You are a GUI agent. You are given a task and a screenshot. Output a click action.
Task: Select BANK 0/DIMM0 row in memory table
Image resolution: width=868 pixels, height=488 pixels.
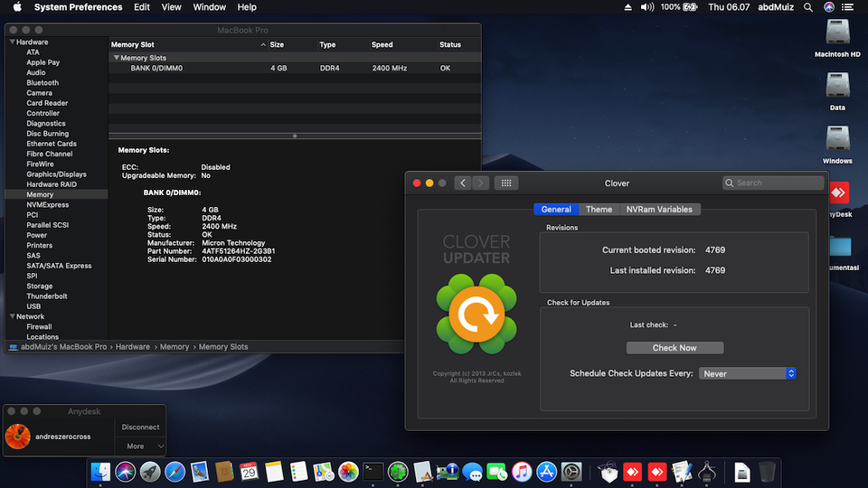(295, 68)
